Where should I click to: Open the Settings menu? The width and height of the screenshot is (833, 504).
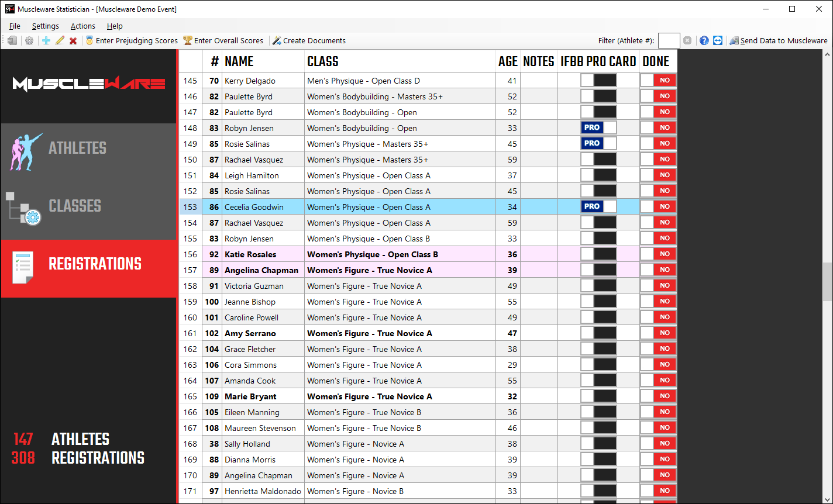45,26
